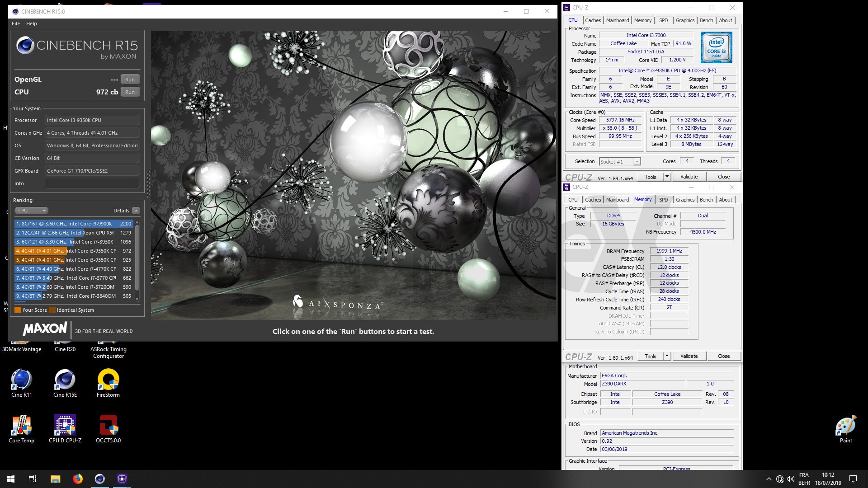Screen dimensions: 868x488
Task: Open the Action Center notifications icon
Action: (853, 479)
